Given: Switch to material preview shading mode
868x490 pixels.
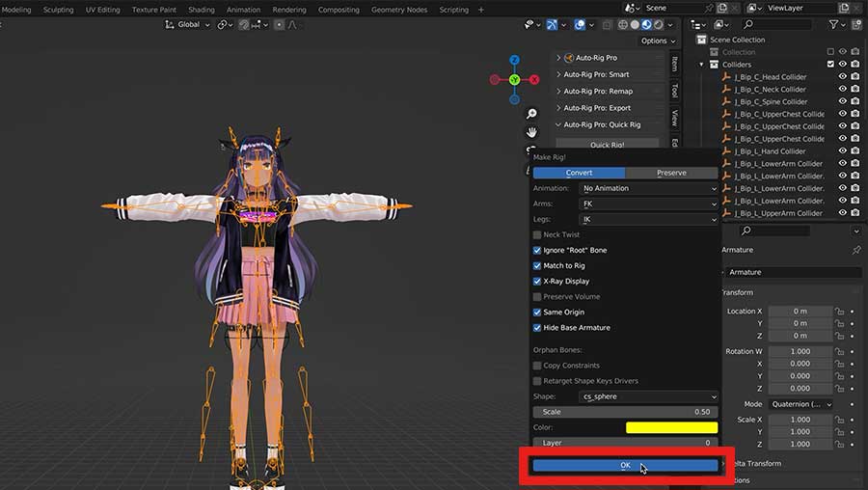Looking at the screenshot, I should [646, 25].
